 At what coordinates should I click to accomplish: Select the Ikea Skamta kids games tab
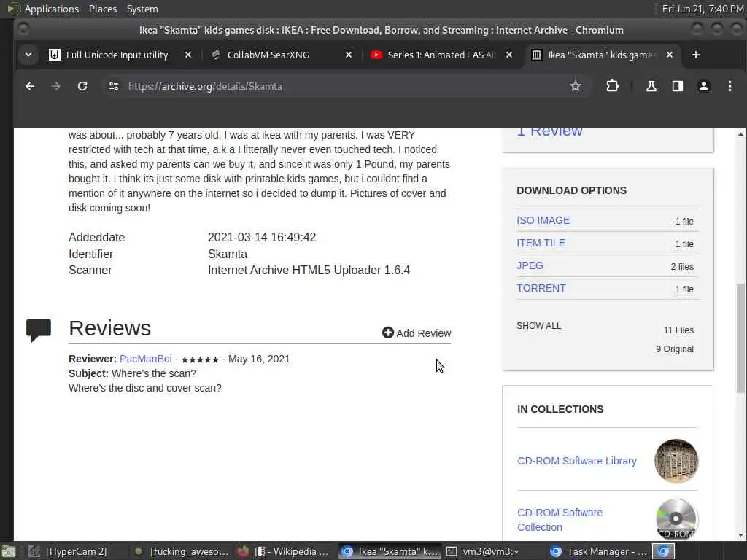(602, 55)
